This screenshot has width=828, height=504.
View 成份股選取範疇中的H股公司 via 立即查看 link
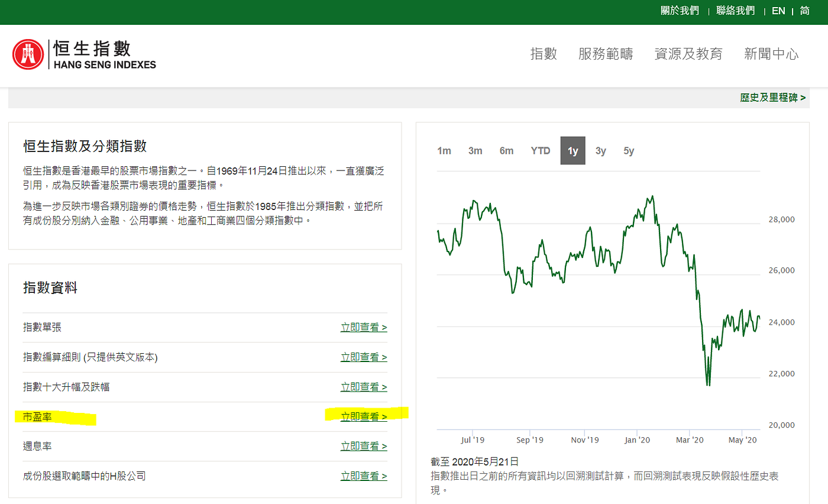tap(364, 476)
